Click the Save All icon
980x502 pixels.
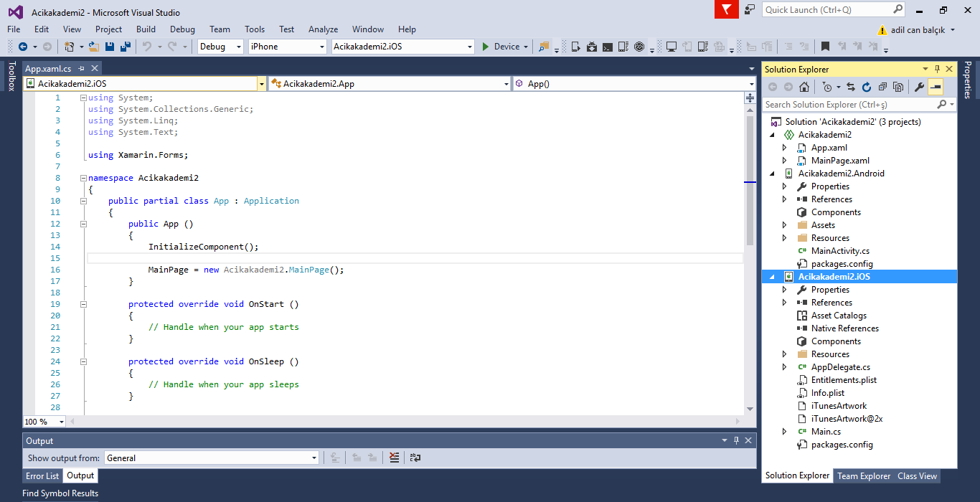coord(126,47)
